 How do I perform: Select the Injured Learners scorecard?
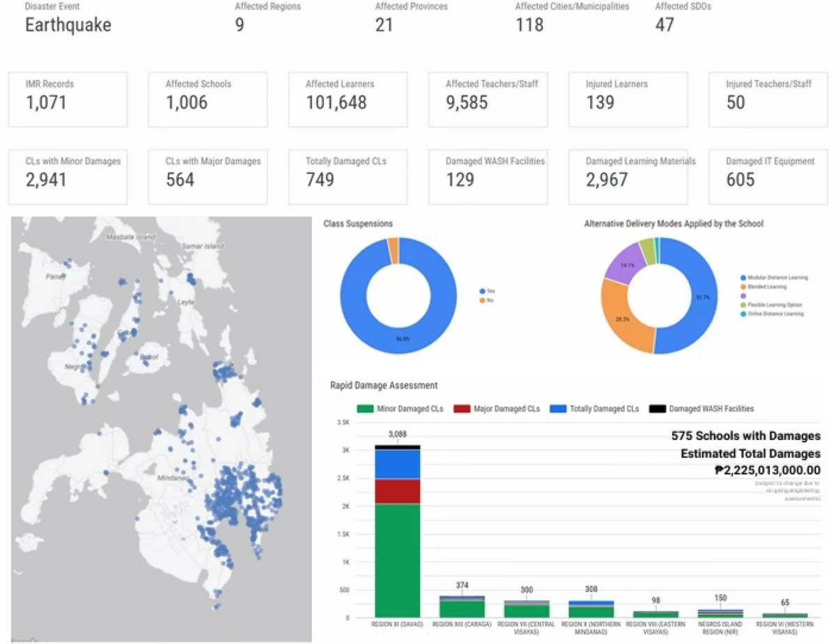[628, 100]
